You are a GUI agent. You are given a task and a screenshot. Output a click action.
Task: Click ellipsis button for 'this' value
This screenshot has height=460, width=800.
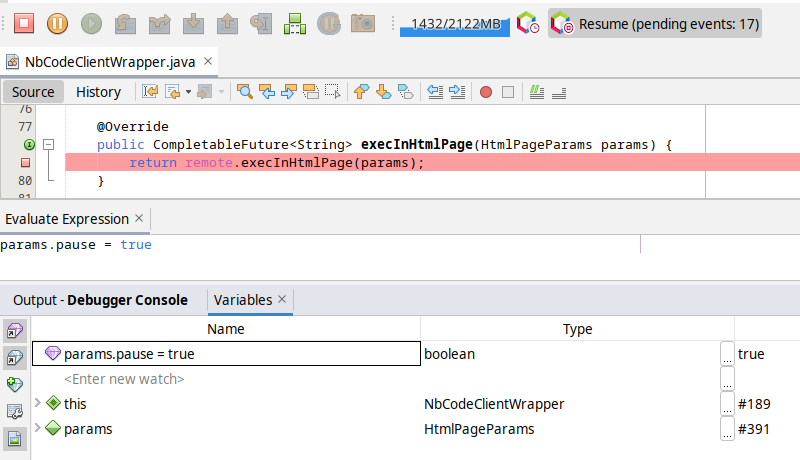727,404
